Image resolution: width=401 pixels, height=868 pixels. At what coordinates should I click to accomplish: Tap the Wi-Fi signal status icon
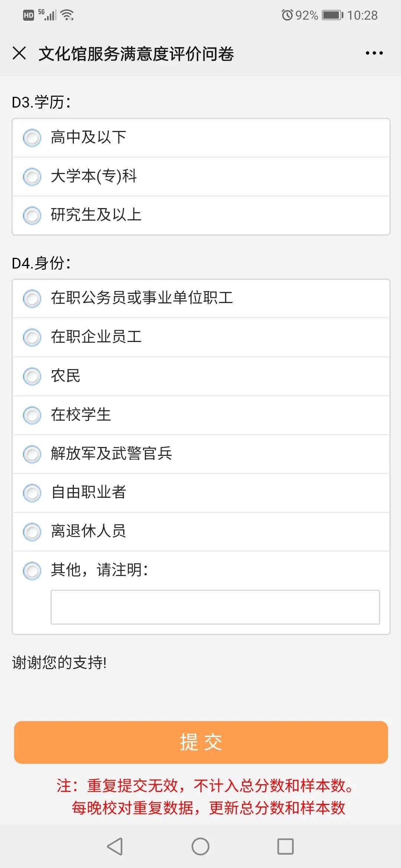pyautogui.click(x=67, y=15)
